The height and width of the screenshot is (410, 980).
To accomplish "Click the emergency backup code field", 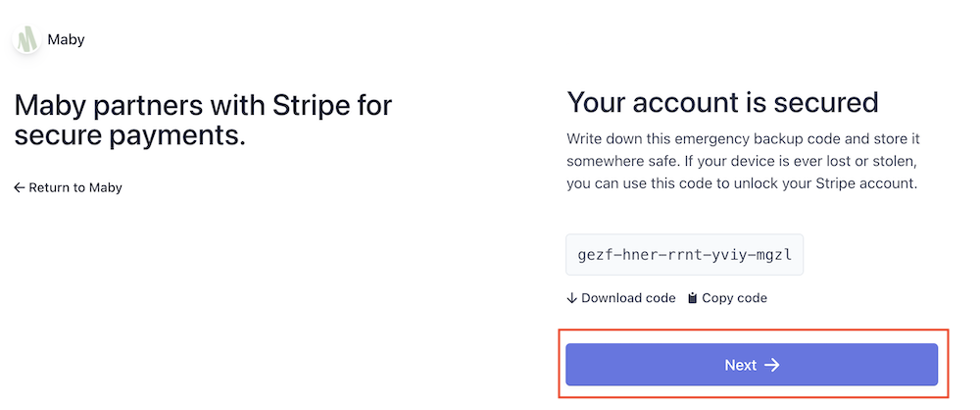I will pyautogui.click(x=684, y=255).
